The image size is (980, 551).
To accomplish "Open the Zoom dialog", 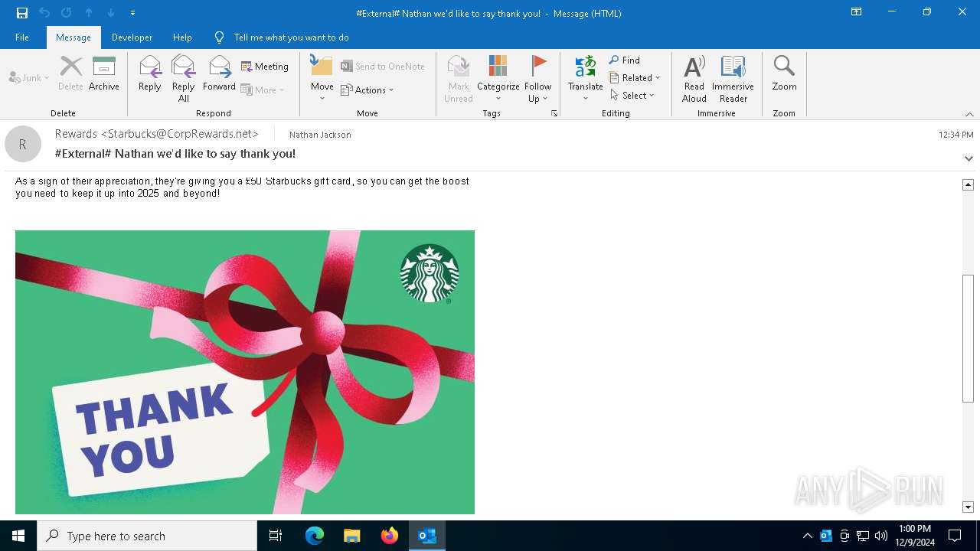I will [x=784, y=74].
